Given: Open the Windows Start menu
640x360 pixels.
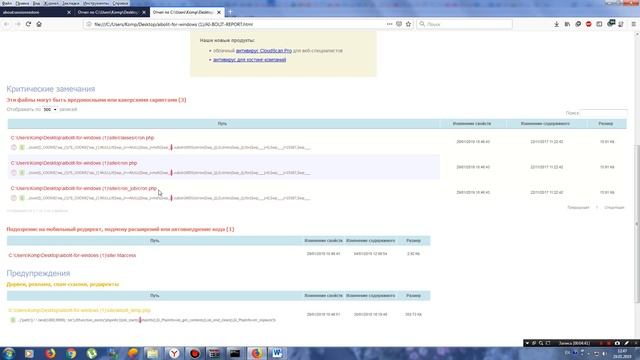Looking at the screenshot, I should 9,353.
